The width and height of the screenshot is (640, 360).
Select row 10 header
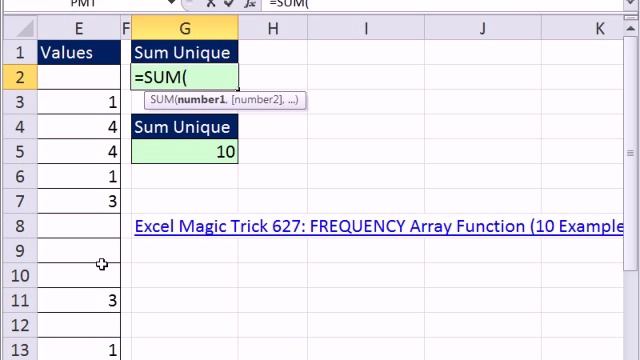pos(20,276)
